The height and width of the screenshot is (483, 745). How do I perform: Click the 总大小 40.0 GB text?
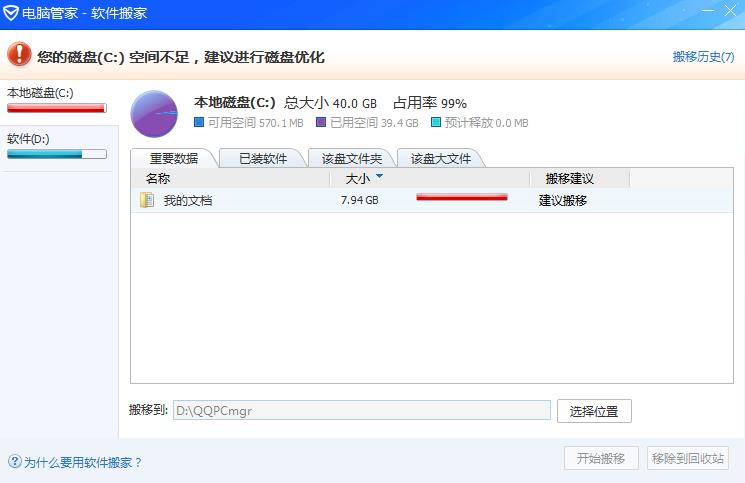tap(330, 103)
